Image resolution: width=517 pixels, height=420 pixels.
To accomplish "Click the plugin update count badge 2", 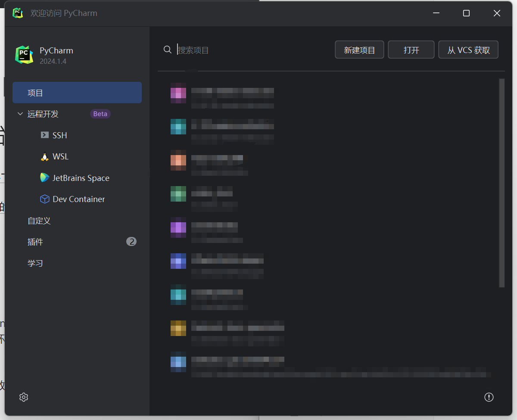I will pos(131,242).
